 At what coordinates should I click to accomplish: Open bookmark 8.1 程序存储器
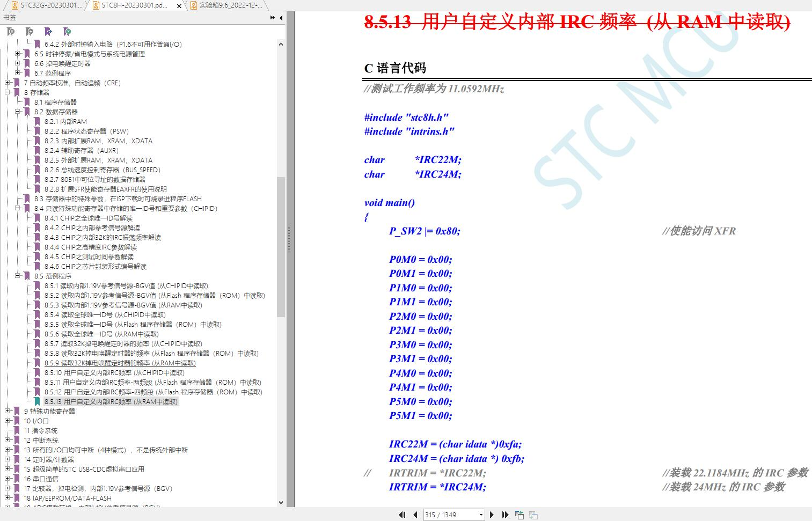point(55,102)
